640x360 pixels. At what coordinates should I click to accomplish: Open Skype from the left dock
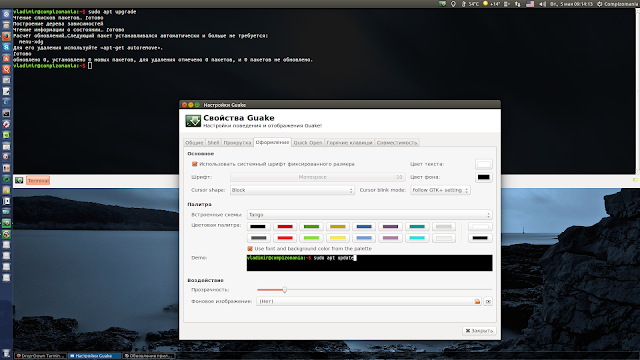pyautogui.click(x=6, y=47)
